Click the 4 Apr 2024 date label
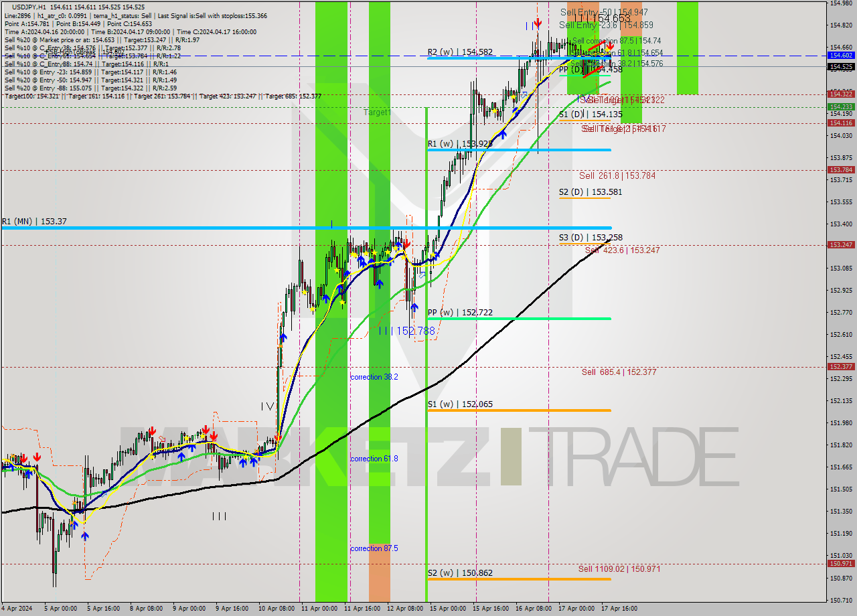This screenshot has height=616, width=857. coord(15,609)
